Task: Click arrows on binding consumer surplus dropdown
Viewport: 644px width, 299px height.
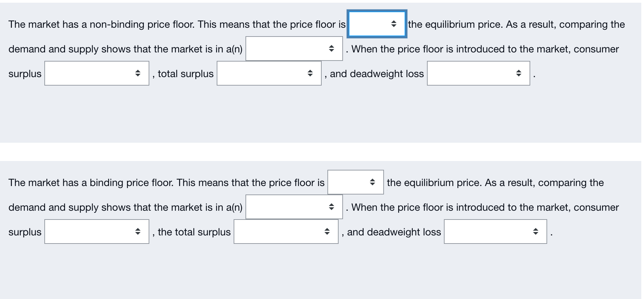Action: 138,232
